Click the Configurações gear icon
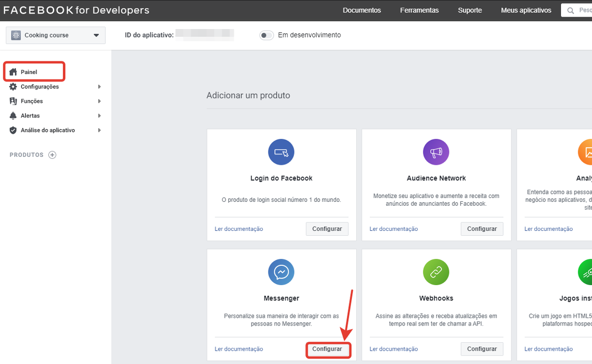592x364 pixels. (x=13, y=87)
